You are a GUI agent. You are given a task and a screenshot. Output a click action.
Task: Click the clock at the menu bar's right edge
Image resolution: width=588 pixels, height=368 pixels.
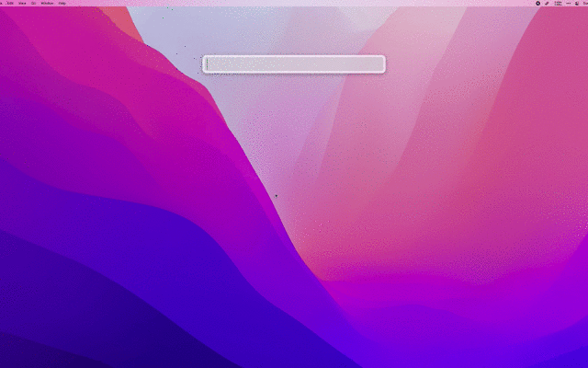pyautogui.click(x=584, y=3)
